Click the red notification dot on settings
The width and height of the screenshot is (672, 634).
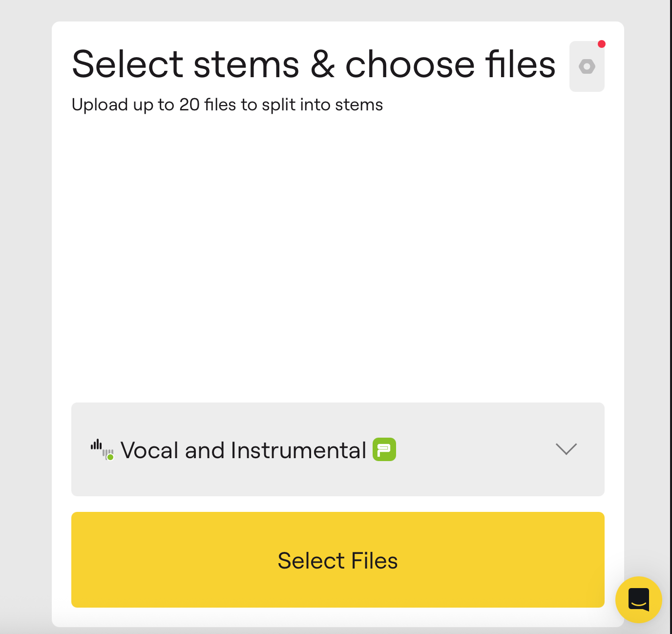[602, 44]
